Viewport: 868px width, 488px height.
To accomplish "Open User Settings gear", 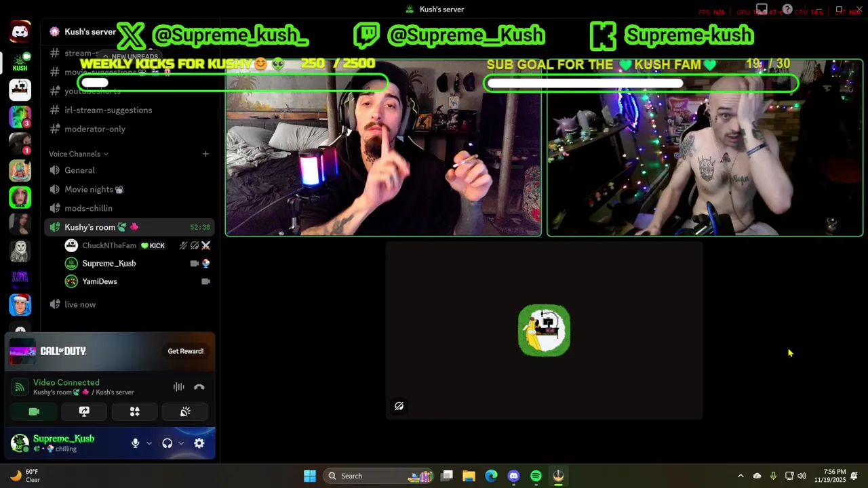I will tap(199, 443).
